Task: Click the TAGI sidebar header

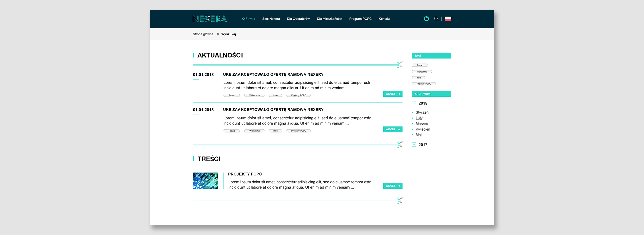Action: click(x=431, y=56)
